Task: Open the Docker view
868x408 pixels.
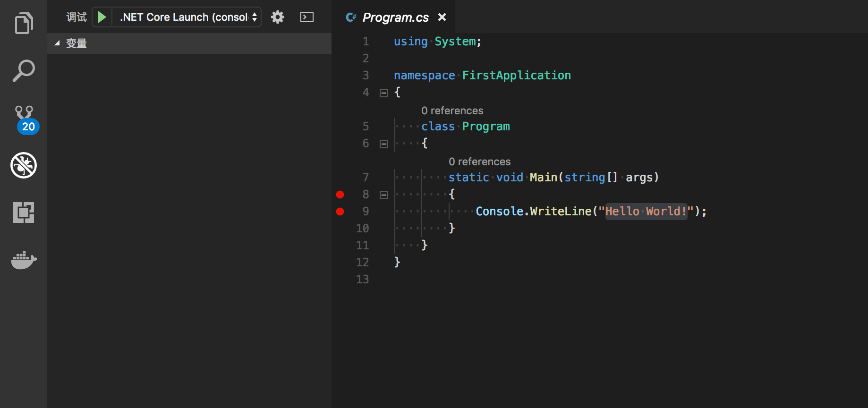Action: (24, 260)
